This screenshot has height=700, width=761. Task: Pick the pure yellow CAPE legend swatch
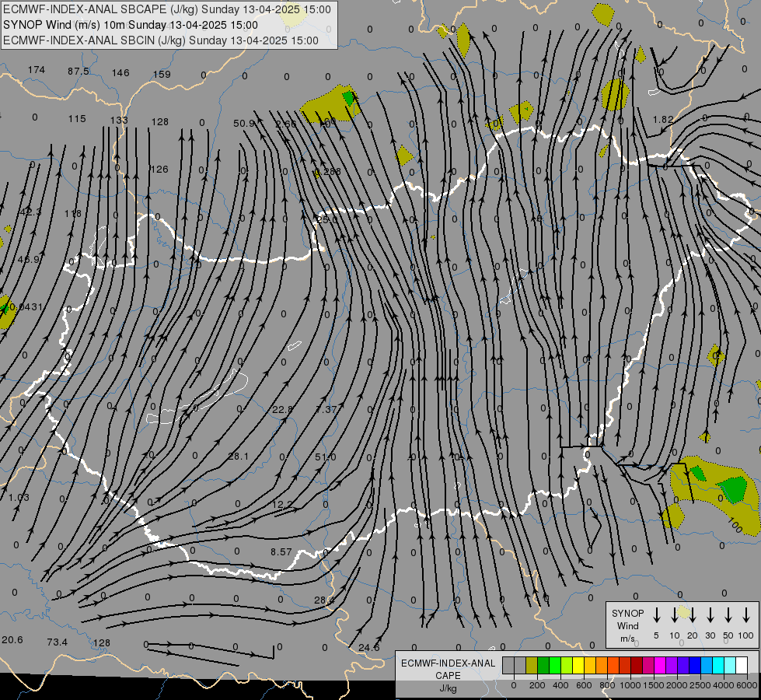coord(578,666)
